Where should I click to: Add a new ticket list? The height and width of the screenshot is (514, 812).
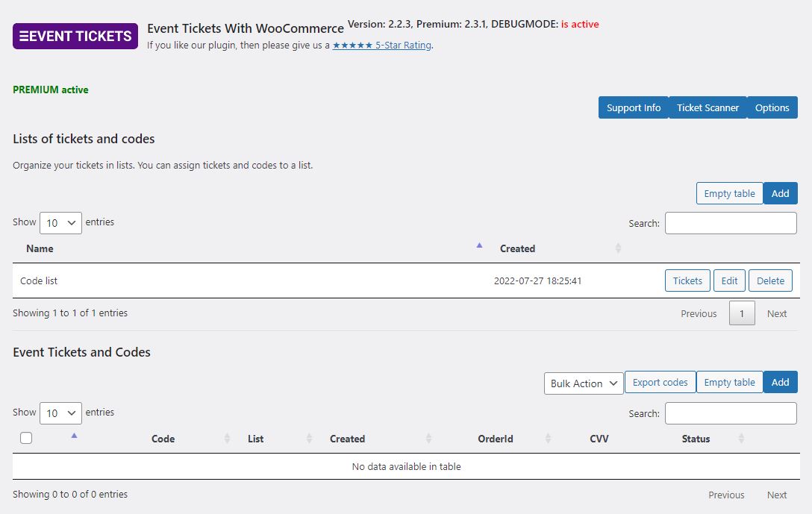781,194
